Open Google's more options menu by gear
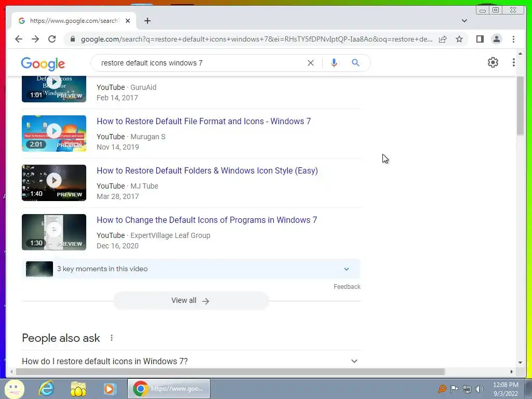 click(513, 62)
